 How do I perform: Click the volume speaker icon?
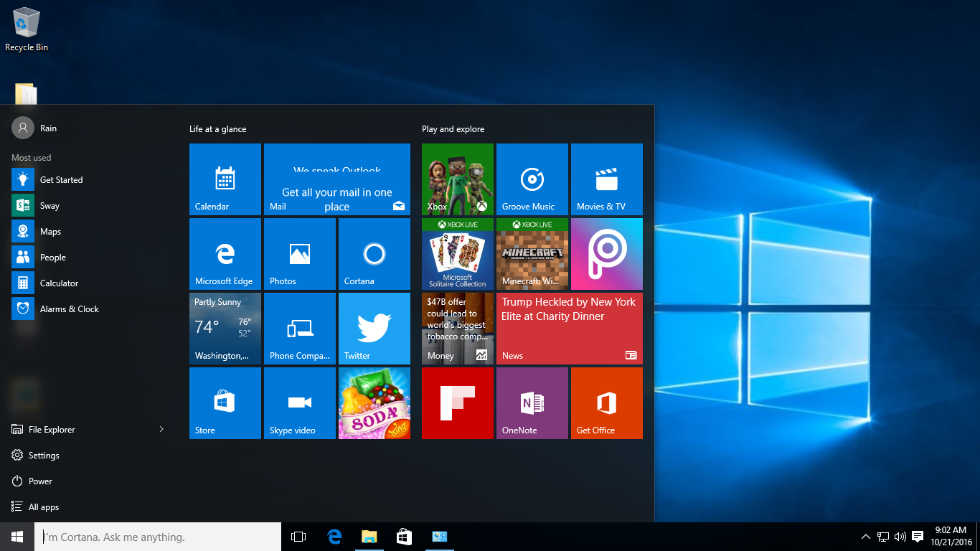click(x=900, y=537)
